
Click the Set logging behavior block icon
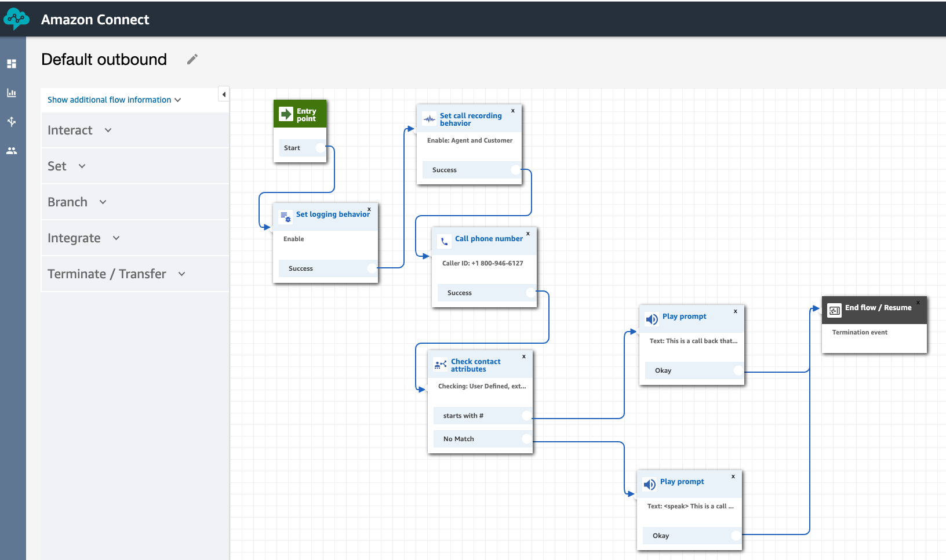click(286, 217)
